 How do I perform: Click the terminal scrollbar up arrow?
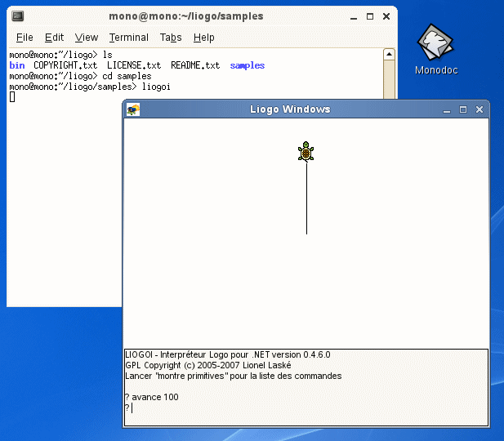tap(389, 55)
